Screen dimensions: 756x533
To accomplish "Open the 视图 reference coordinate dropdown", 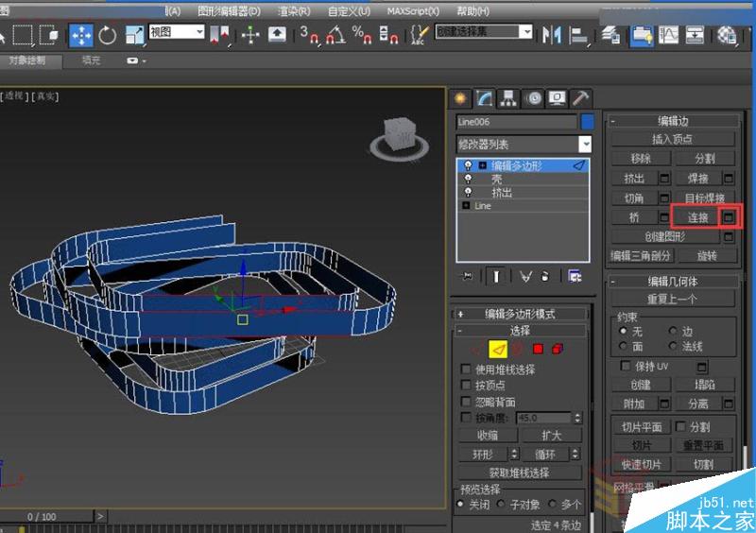I will pyautogui.click(x=177, y=32).
